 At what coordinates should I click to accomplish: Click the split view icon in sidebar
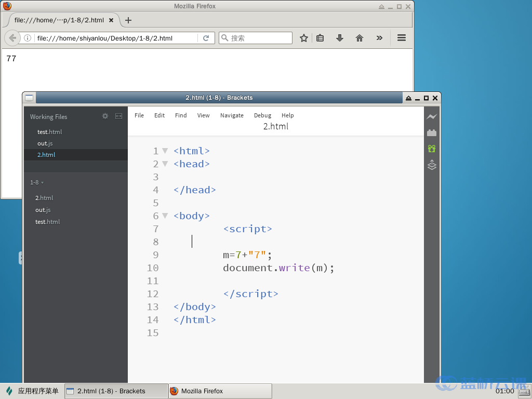[118, 116]
